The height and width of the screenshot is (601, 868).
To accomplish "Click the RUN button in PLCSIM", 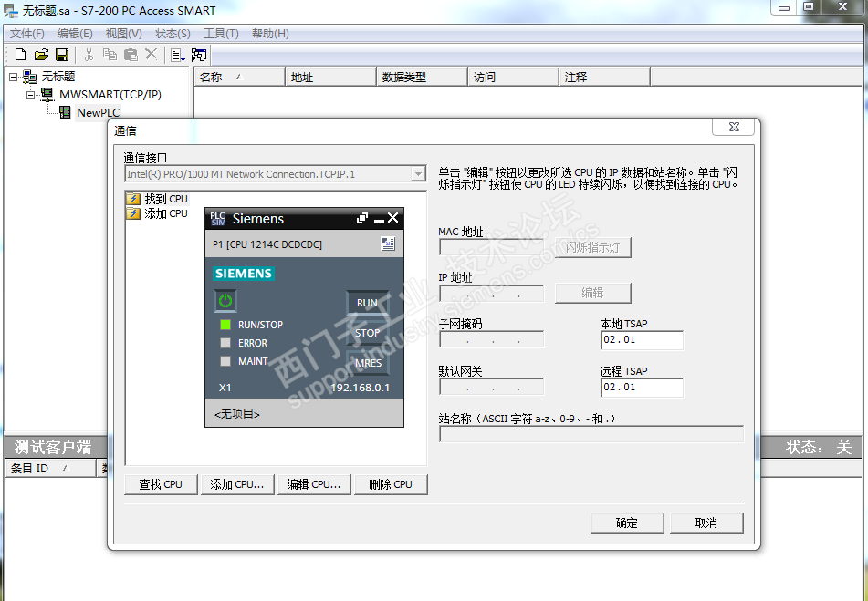I will [x=367, y=303].
